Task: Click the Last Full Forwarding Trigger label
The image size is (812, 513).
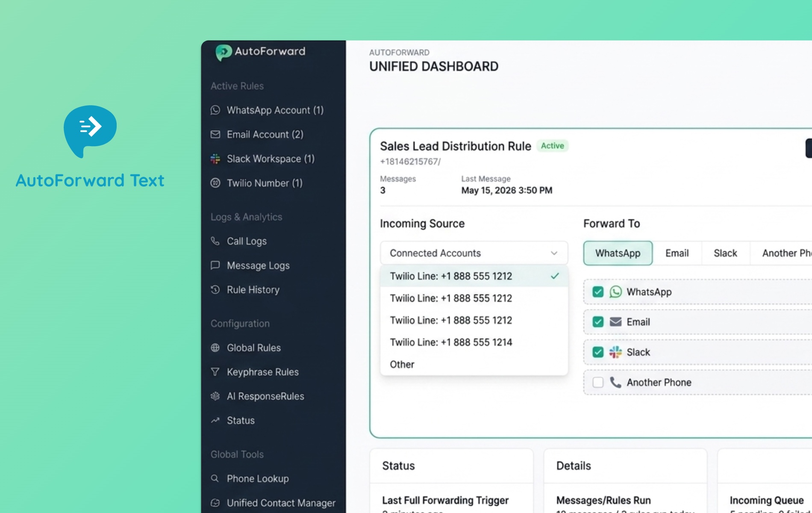Action: 445,500
